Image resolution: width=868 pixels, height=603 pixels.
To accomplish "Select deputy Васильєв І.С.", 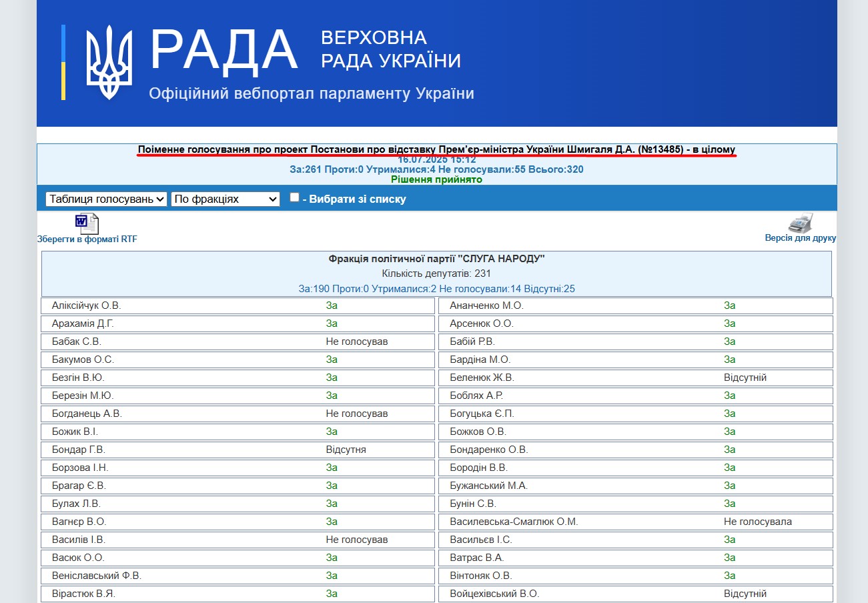I will 481,540.
